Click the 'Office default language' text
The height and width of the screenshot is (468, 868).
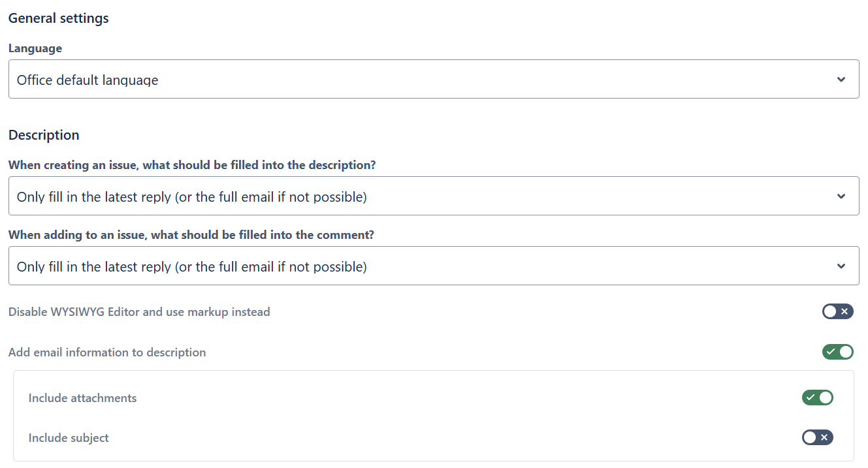pos(88,80)
